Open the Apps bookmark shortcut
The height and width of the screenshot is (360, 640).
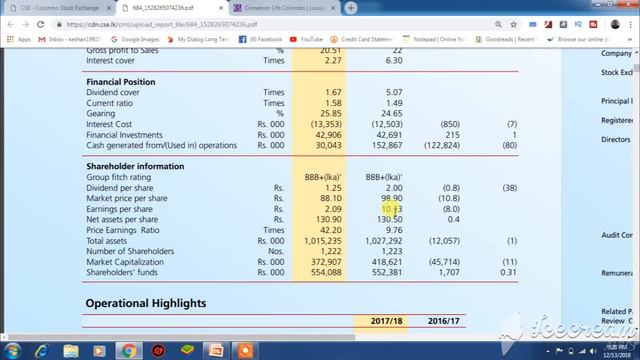pos(19,39)
